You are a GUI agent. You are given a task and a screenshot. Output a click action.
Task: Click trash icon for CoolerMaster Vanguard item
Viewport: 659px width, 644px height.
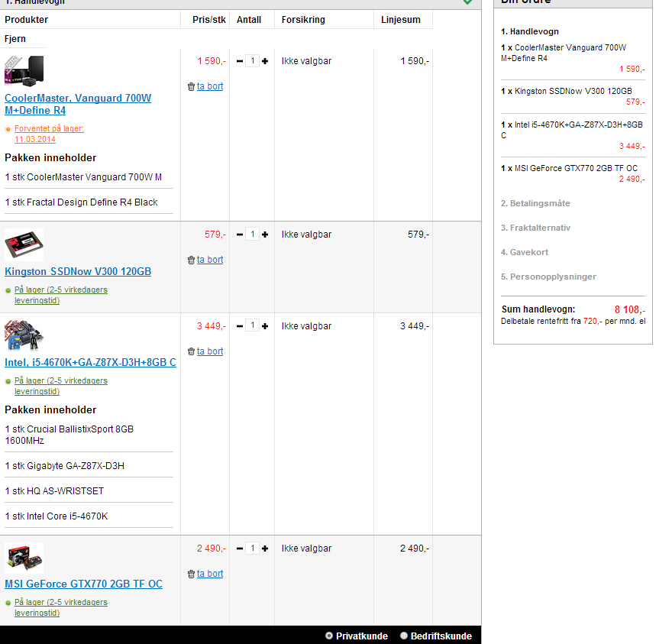click(191, 86)
